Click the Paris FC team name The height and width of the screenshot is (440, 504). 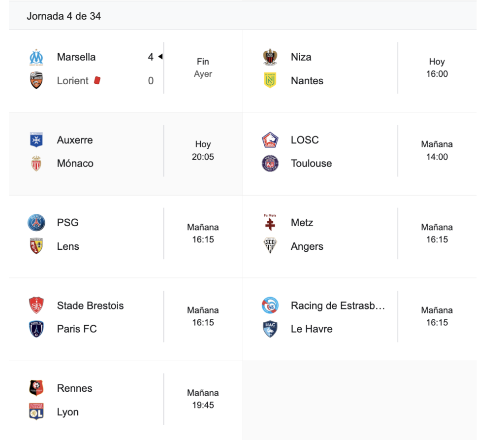point(77,329)
